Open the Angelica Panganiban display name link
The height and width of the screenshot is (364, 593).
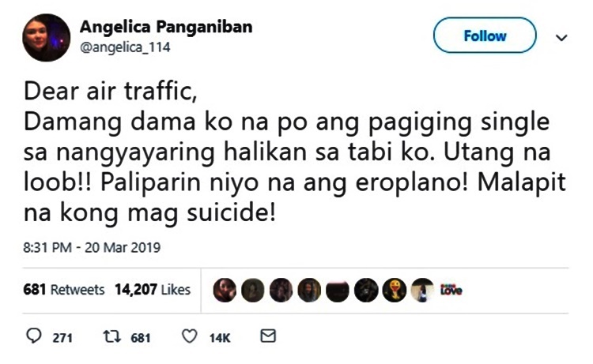pos(166,27)
